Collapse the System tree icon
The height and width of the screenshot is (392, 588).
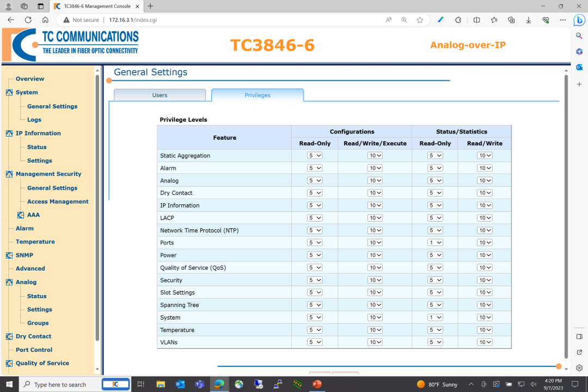tap(9, 92)
